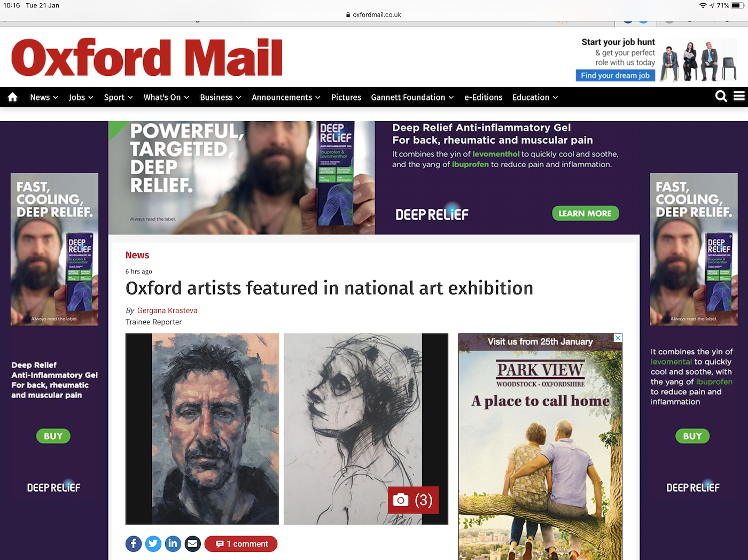Expand the News dropdown menu
The width and height of the screenshot is (748, 560).
pyautogui.click(x=44, y=97)
